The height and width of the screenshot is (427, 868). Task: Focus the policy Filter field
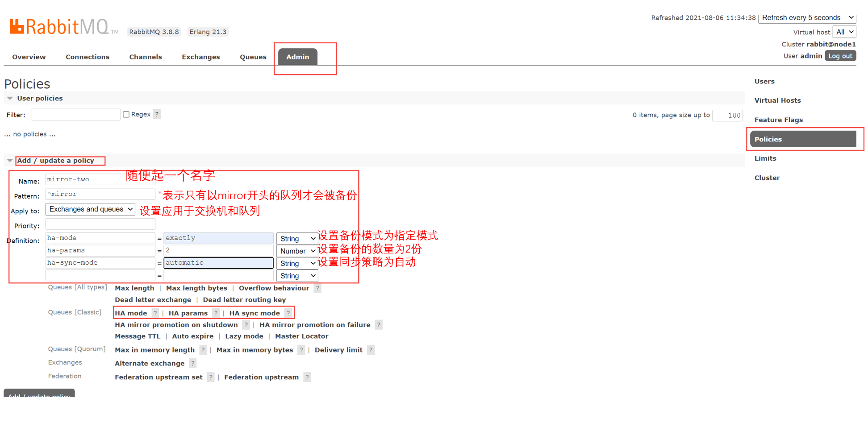point(75,115)
